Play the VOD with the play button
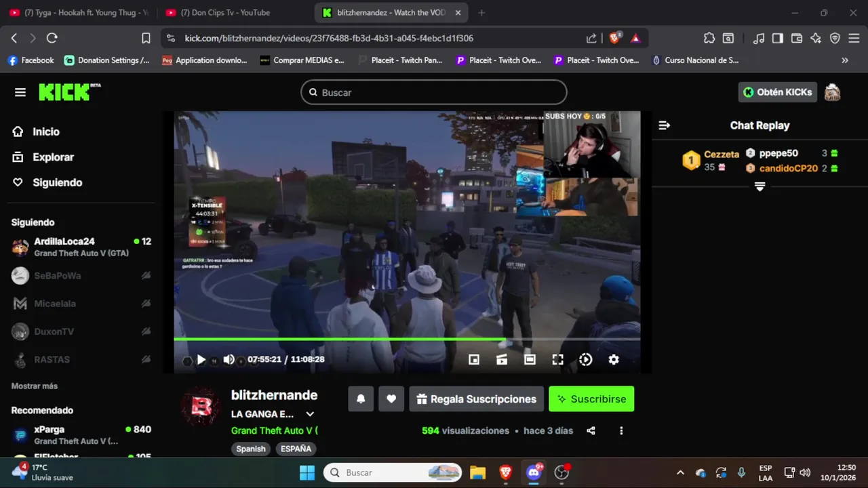868x488 pixels. point(201,360)
